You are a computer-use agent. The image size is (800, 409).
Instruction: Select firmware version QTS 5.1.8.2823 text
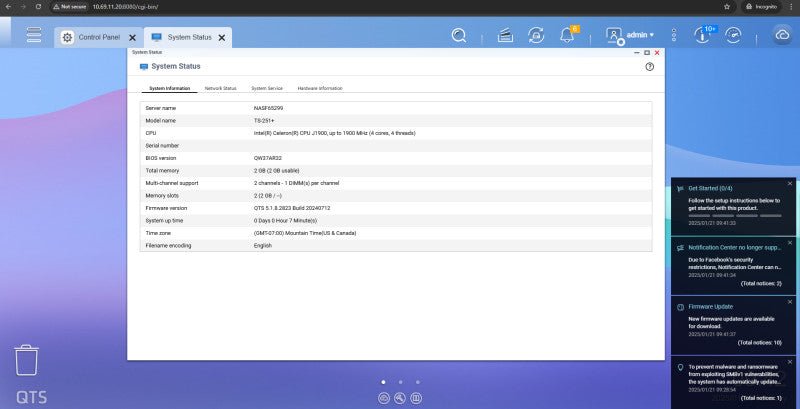pyautogui.click(x=292, y=208)
